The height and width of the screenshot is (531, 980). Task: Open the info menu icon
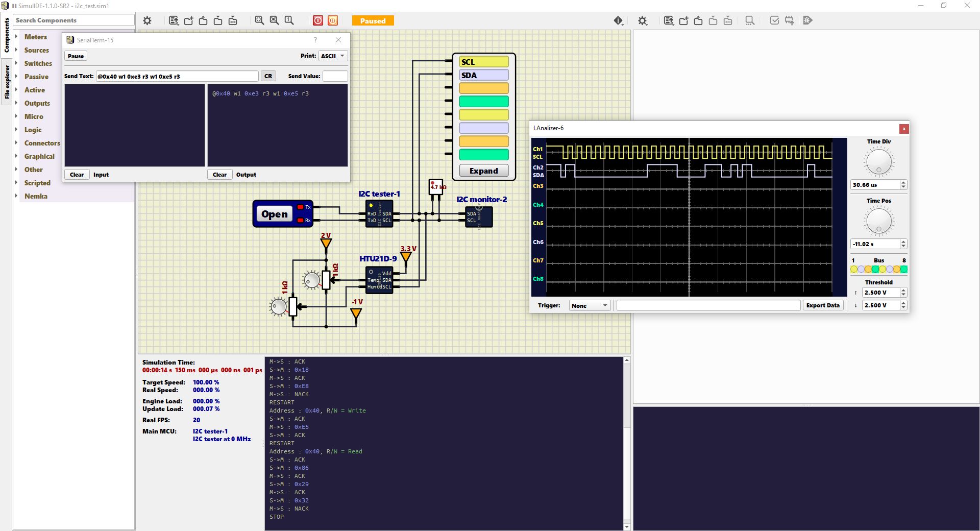[x=619, y=20]
